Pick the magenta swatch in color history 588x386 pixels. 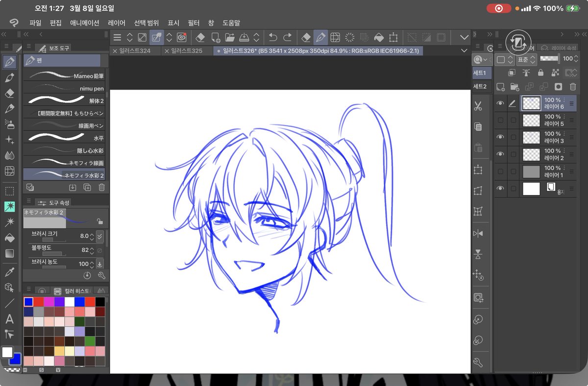(49, 302)
